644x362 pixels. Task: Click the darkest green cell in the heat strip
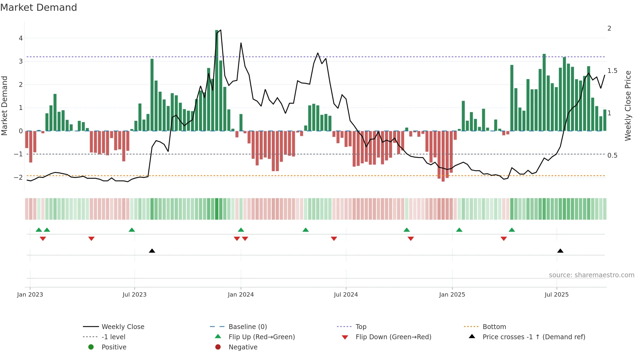[x=217, y=209]
